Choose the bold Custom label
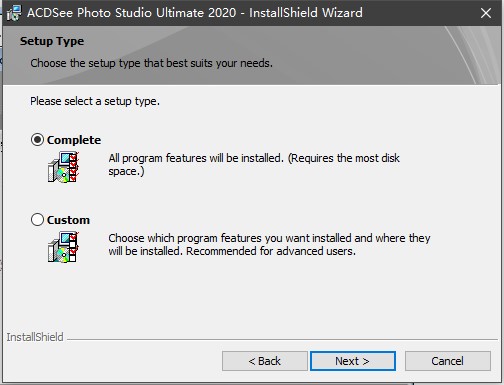 click(x=68, y=220)
